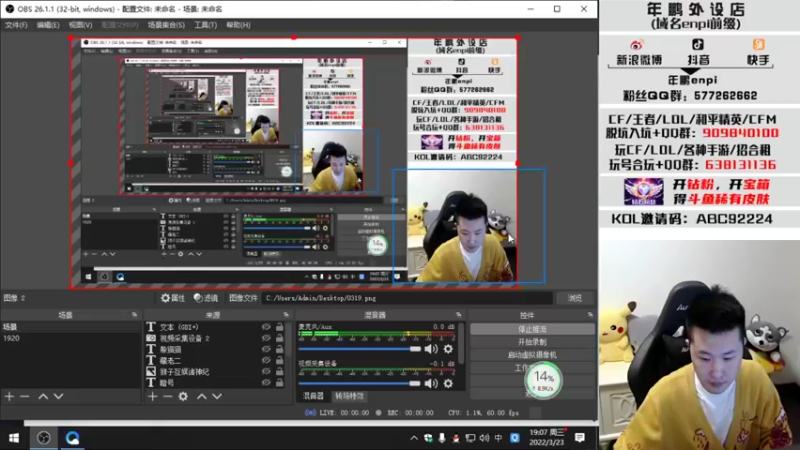Switch input method via 中 tray icon

(x=498, y=438)
